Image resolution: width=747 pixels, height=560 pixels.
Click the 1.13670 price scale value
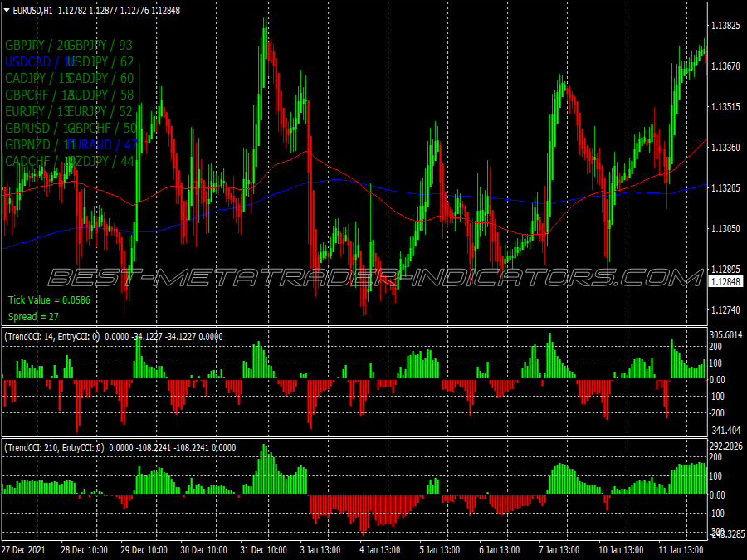tap(725, 66)
